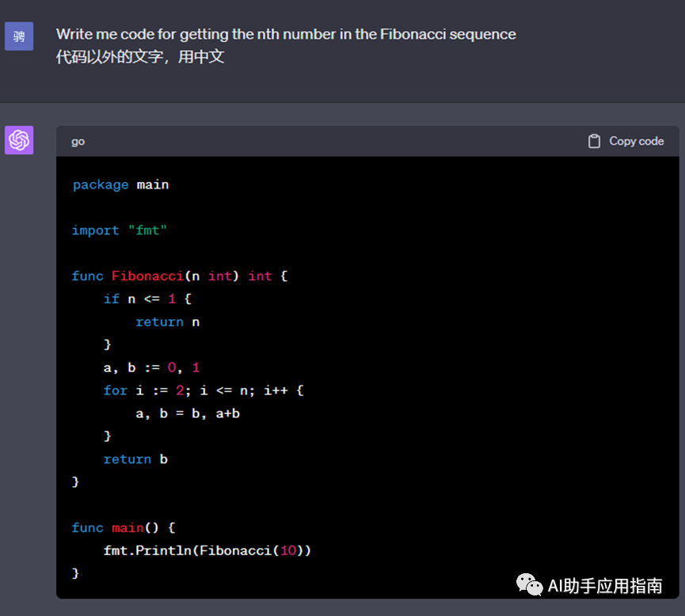Image resolution: width=685 pixels, height=616 pixels.
Task: Place cursor on the package main line
Action: click(120, 184)
